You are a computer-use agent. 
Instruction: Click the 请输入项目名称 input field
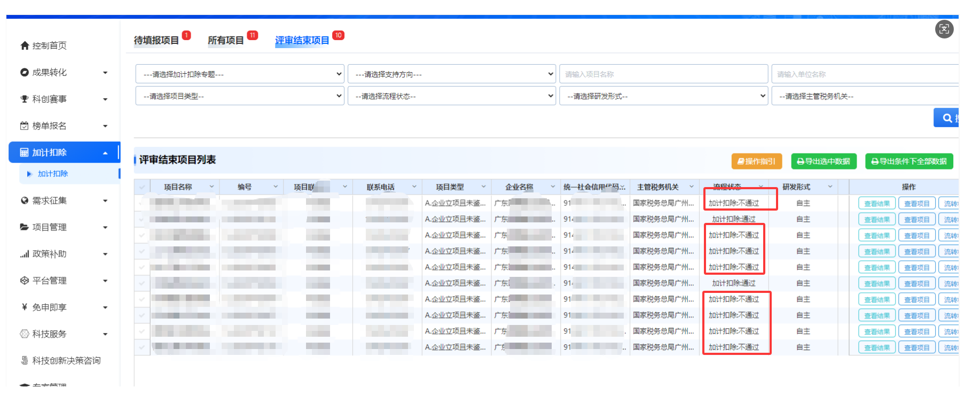coord(663,74)
